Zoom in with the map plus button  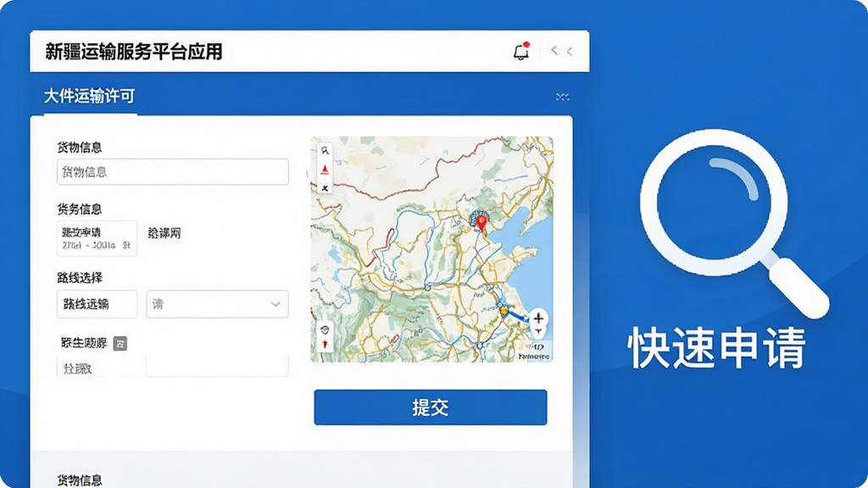[x=538, y=319]
